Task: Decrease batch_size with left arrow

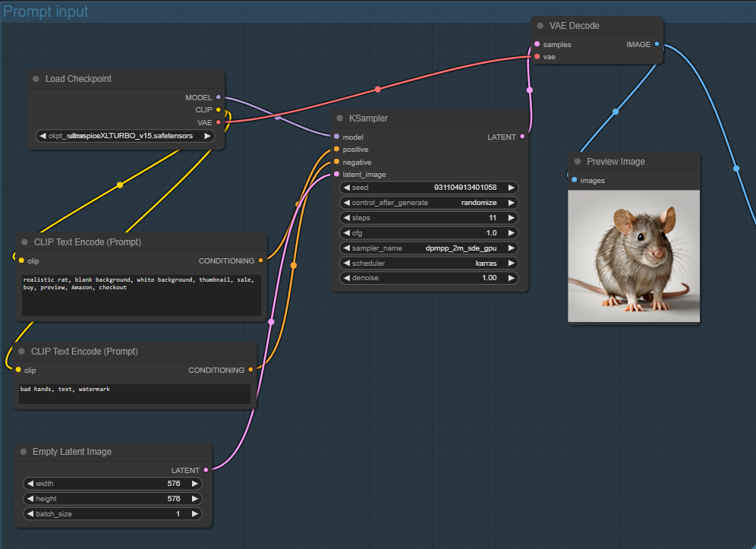Action: [30, 514]
